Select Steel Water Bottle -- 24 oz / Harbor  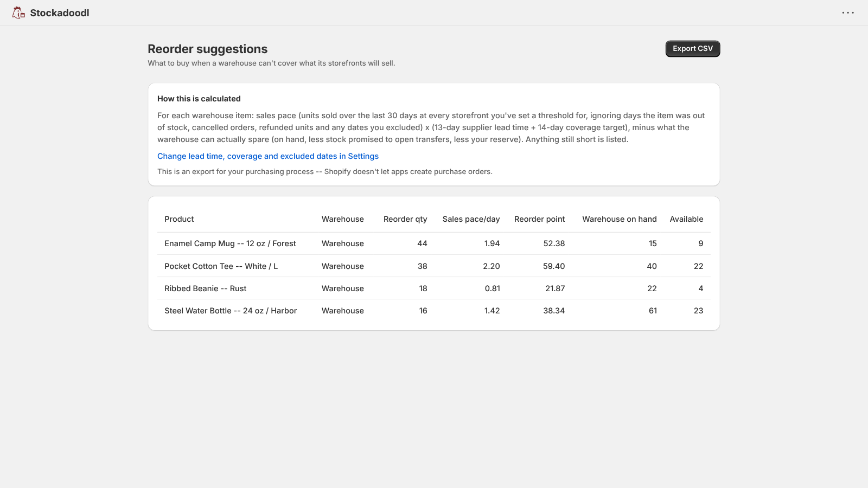[x=231, y=311]
